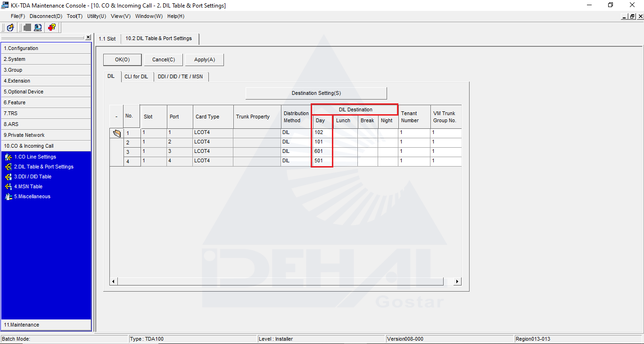Click the Night destination cell in row 2
644x344 pixels.
388,142
